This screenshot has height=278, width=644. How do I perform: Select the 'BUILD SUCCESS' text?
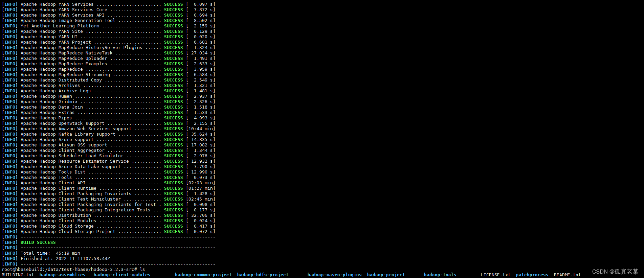tap(38, 242)
